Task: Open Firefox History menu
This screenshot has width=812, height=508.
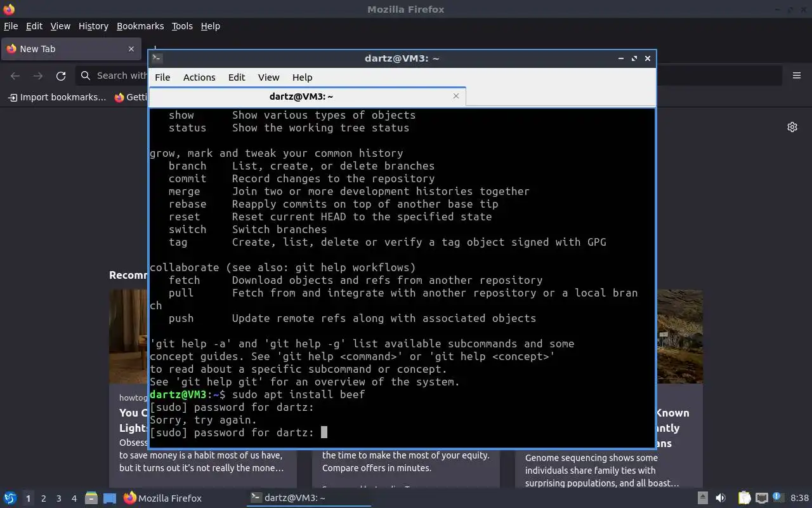Action: 93,26
